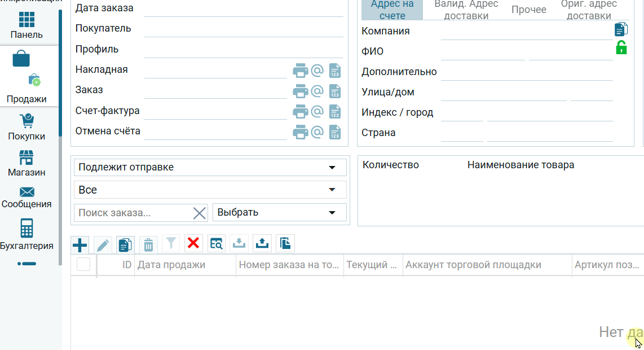Image resolution: width=644 pixels, height=350 pixels.
Task: Click the copy address icon beside Компания
Action: click(621, 29)
